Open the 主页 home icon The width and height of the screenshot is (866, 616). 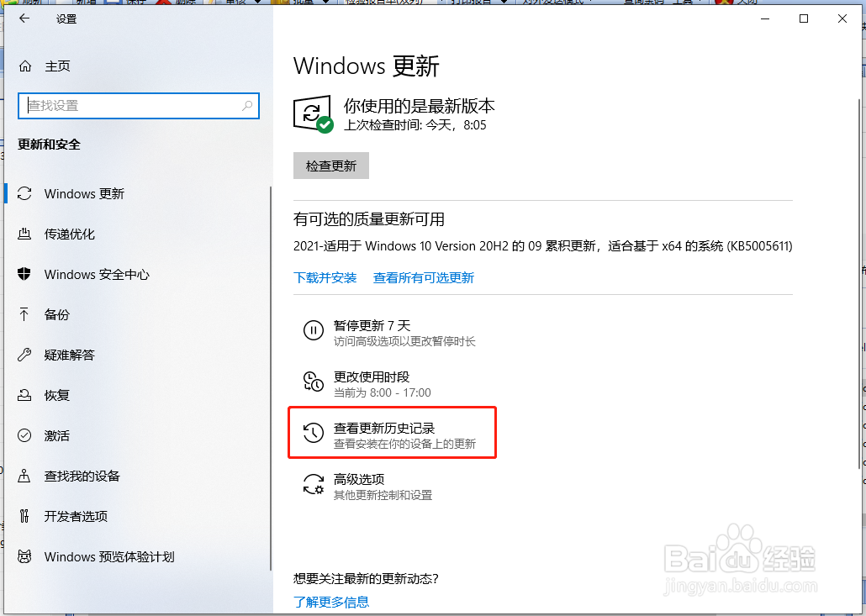coord(25,66)
